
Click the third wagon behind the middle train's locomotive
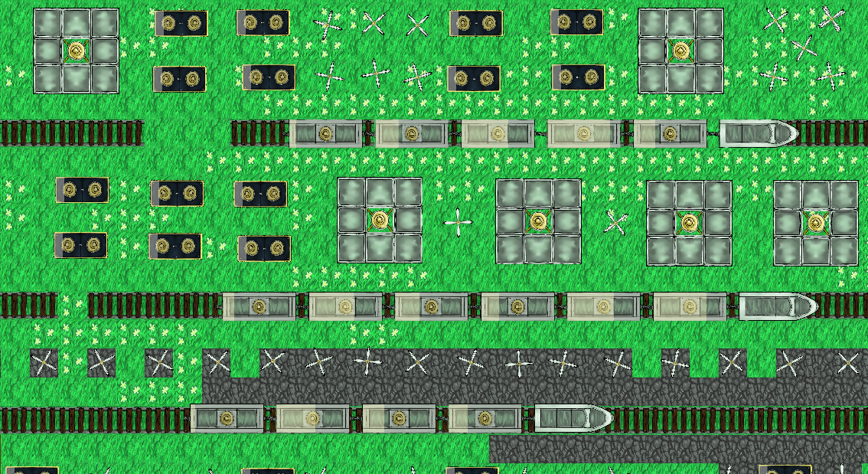click(517, 306)
